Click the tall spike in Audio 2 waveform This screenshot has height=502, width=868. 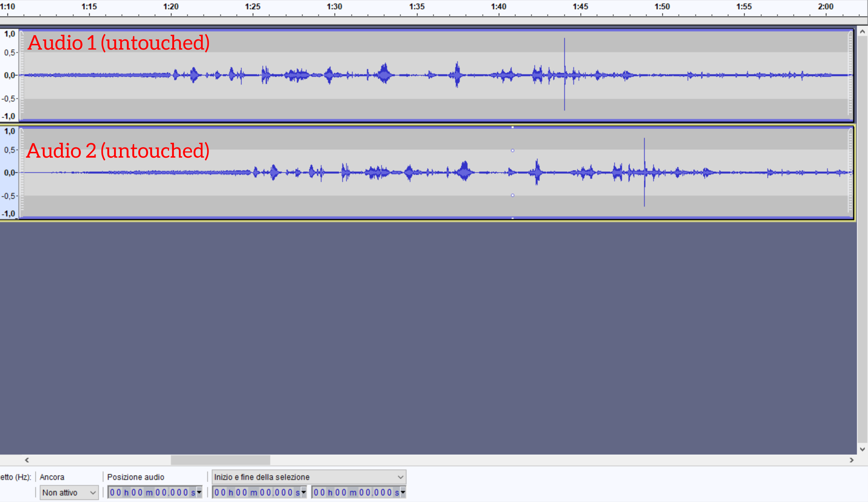[x=644, y=152]
